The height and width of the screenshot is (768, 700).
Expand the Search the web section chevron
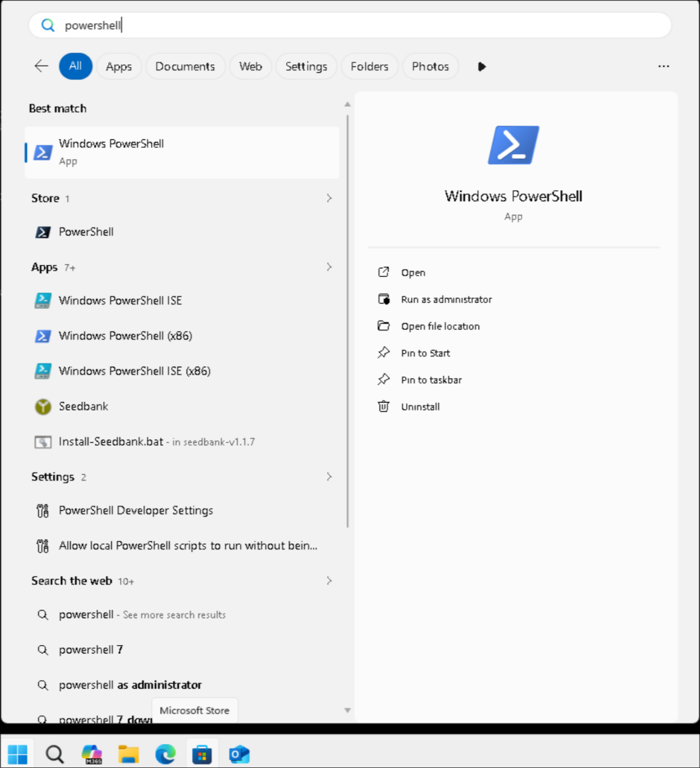pyautogui.click(x=329, y=580)
